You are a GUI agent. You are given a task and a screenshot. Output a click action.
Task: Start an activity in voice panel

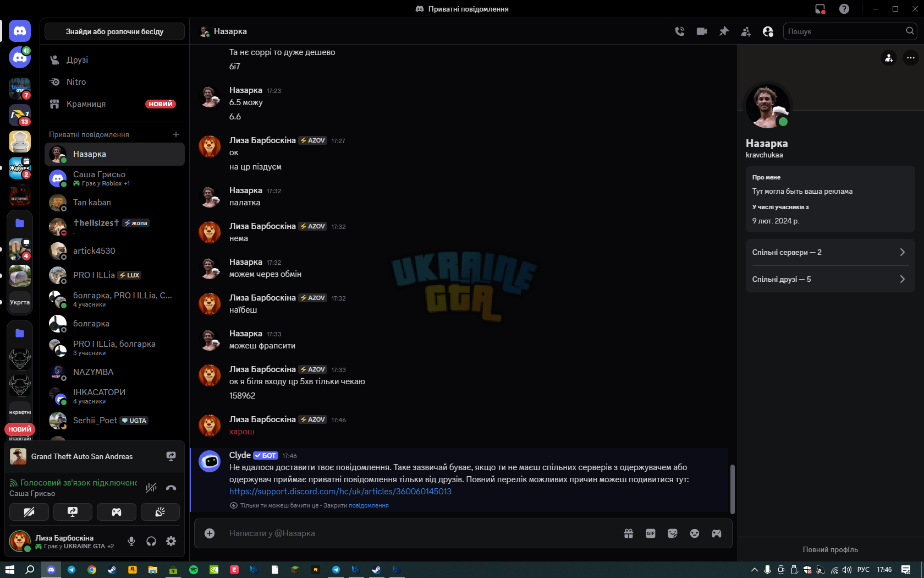point(117,512)
